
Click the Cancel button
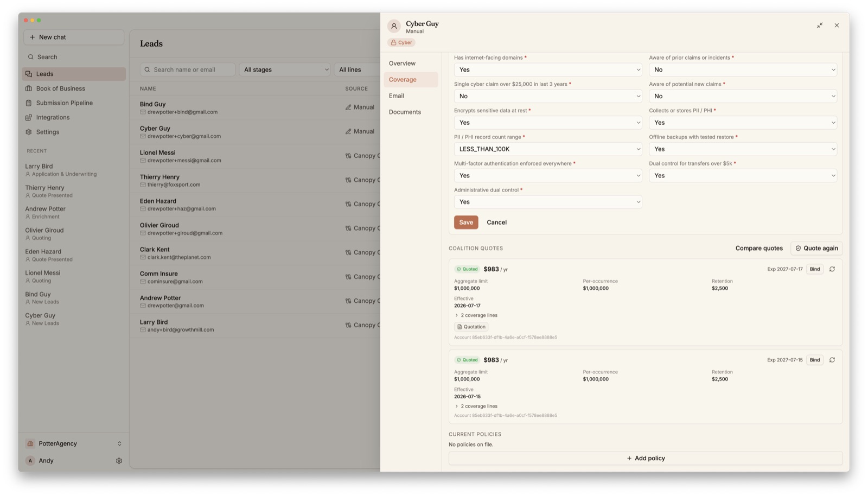pyautogui.click(x=496, y=222)
